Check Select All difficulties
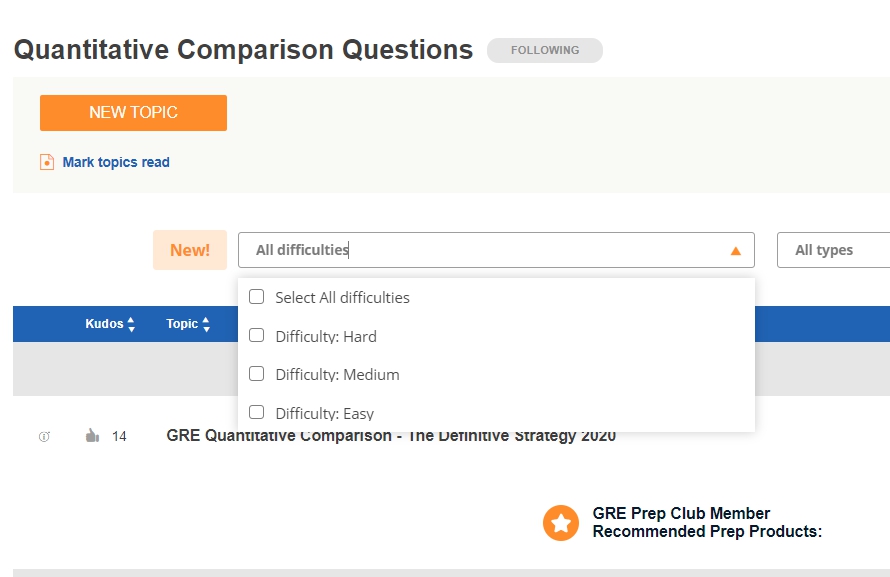 (257, 297)
